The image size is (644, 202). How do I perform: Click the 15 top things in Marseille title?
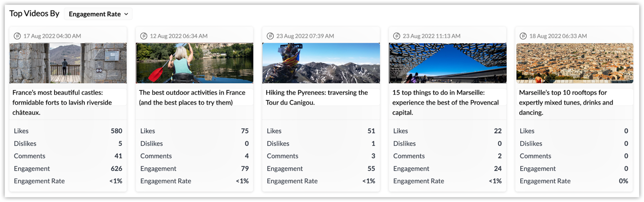(446, 103)
